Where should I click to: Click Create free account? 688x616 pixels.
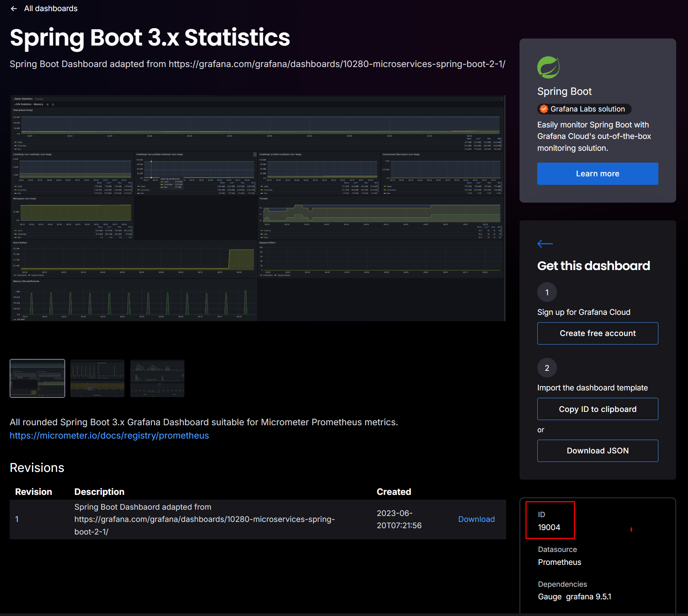click(x=598, y=333)
